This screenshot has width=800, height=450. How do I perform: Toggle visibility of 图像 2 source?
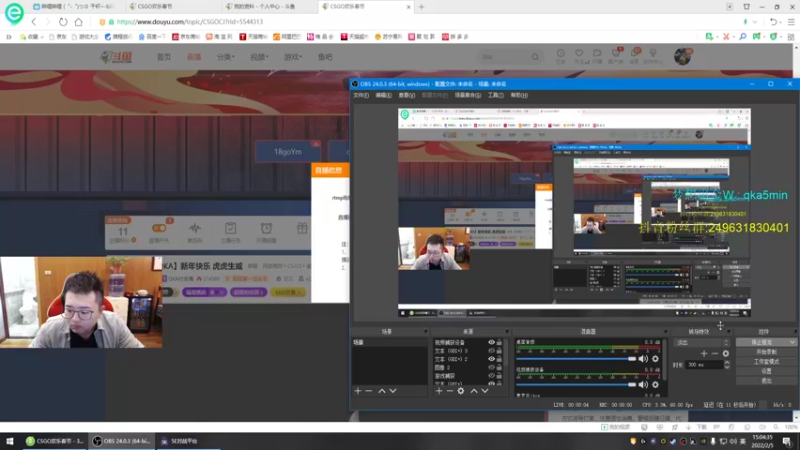[x=491, y=367]
